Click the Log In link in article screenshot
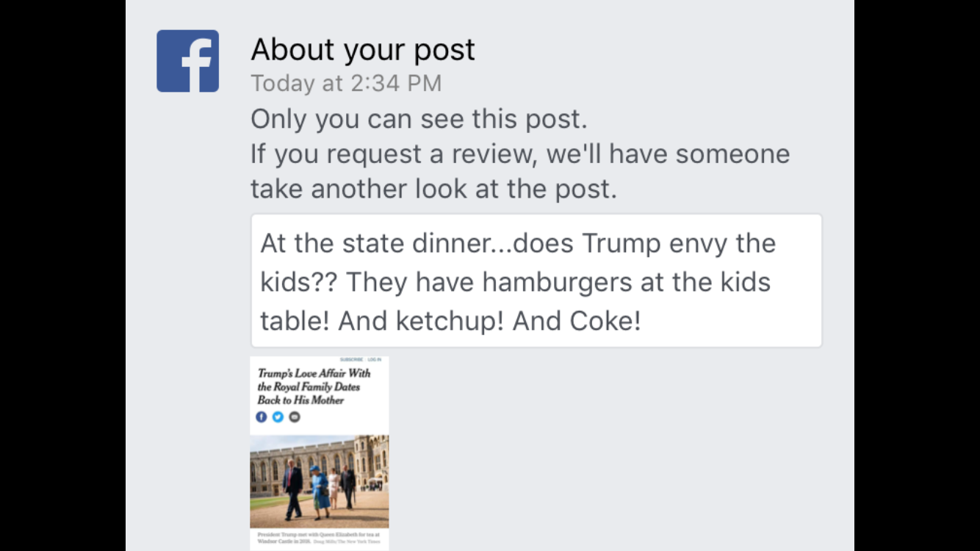The width and height of the screenshot is (980, 551). 375,359
